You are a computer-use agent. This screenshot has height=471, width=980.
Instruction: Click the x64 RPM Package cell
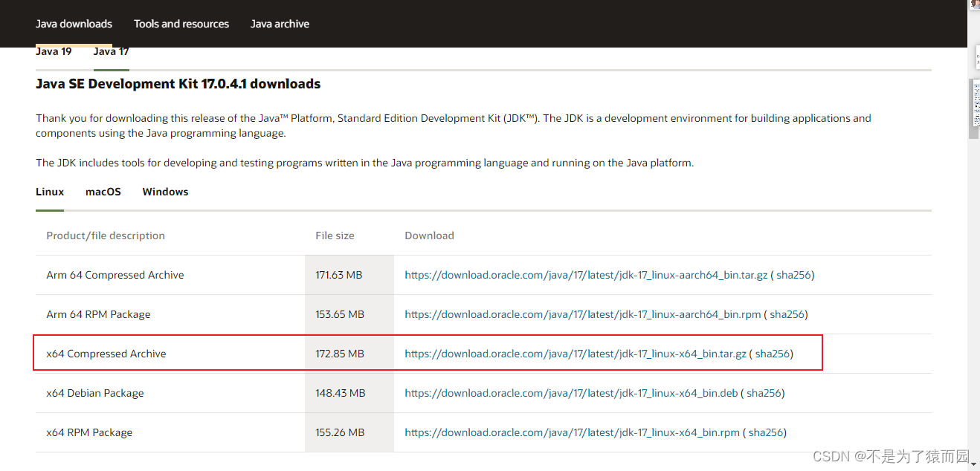(89, 432)
